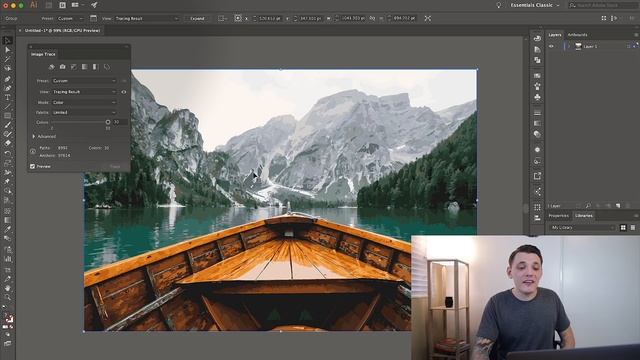Screen dimensions: 640x360
Task: Expand the Advanced section
Action: (x=34, y=137)
